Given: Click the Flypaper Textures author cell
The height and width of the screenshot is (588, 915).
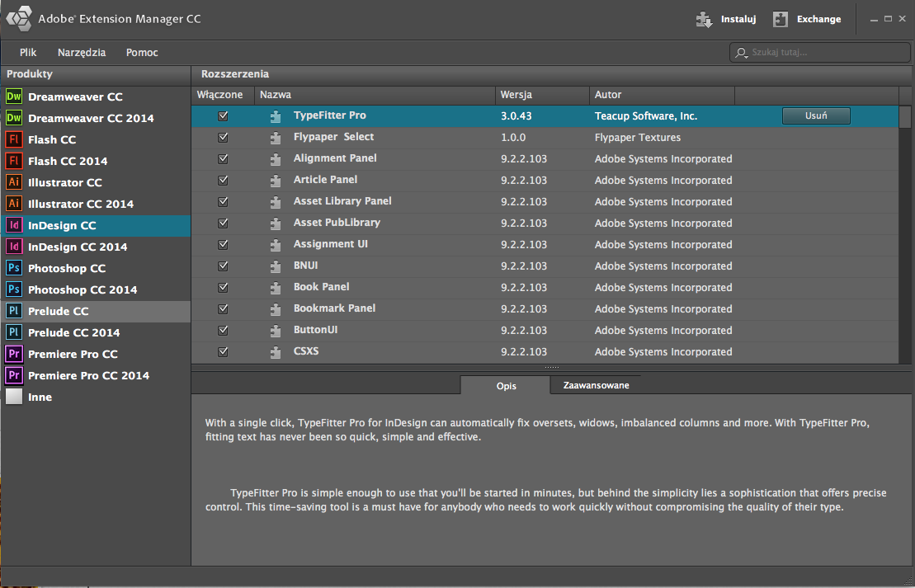Looking at the screenshot, I should coord(638,138).
